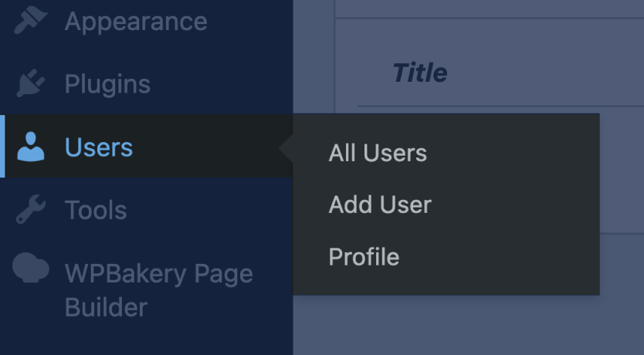
Task: Sort by the Title column header
Action: (x=419, y=73)
